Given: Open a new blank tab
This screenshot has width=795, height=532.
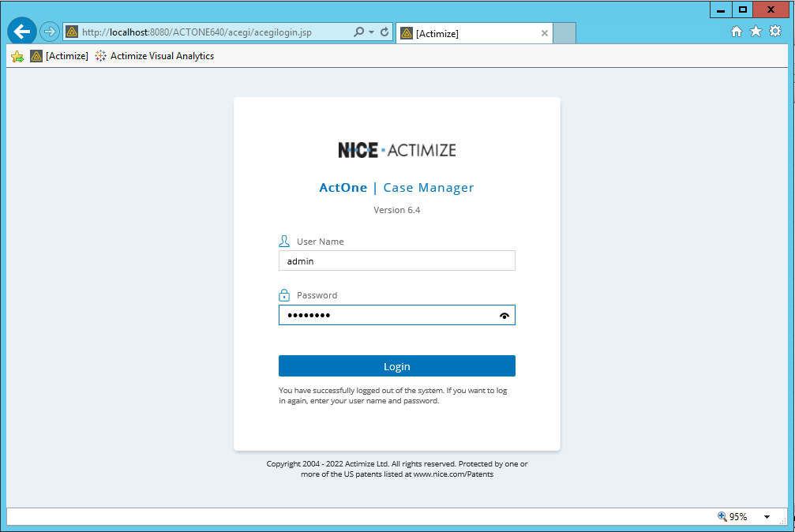Looking at the screenshot, I should pos(564,33).
